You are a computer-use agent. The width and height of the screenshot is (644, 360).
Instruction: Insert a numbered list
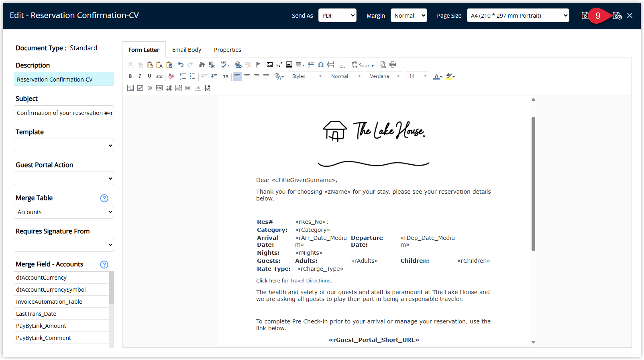click(x=183, y=76)
